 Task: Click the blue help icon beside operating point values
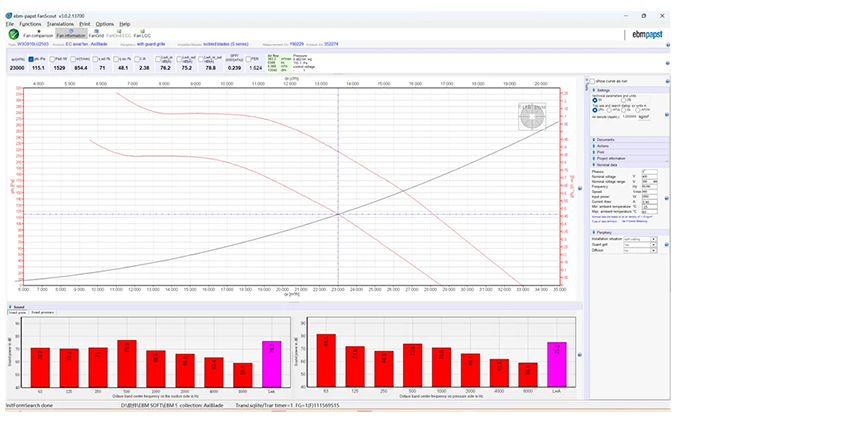[x=667, y=63]
